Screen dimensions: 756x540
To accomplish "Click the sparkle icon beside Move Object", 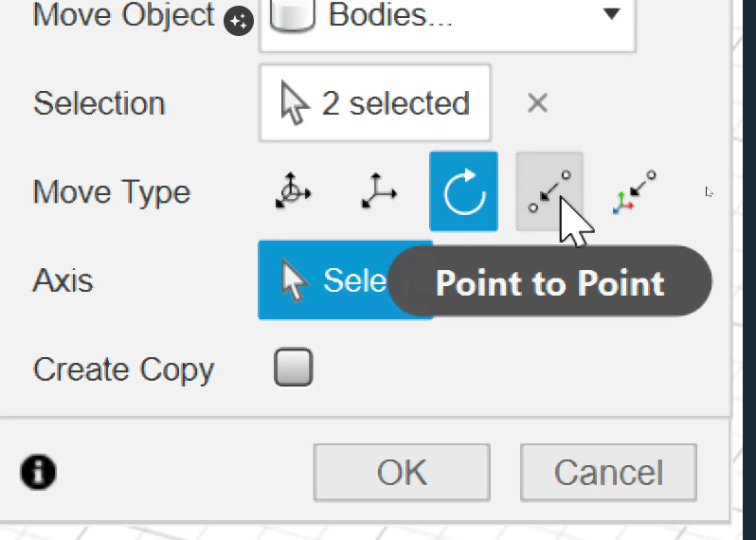I will pyautogui.click(x=239, y=21).
